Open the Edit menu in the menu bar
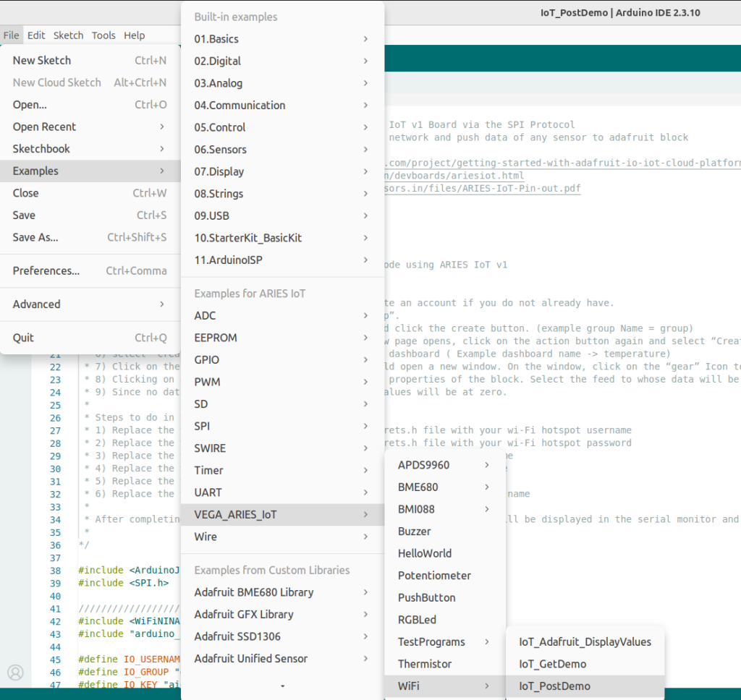The image size is (741, 700). pos(36,35)
